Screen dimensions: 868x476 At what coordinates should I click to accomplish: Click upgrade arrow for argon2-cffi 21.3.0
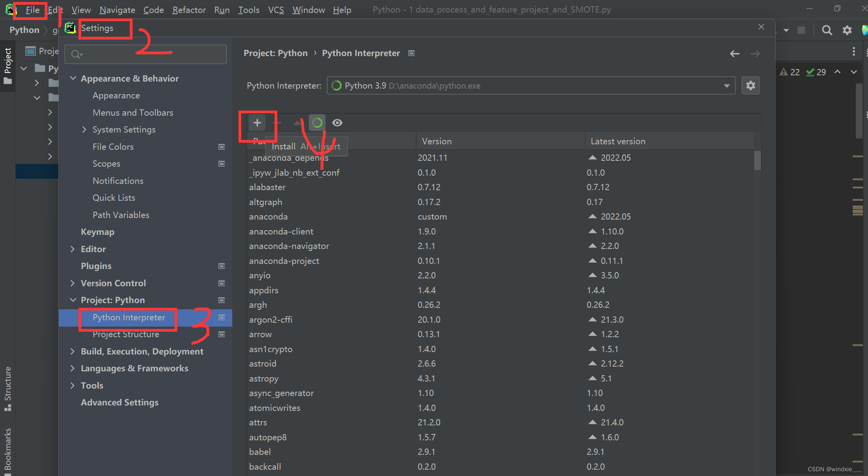(x=592, y=320)
